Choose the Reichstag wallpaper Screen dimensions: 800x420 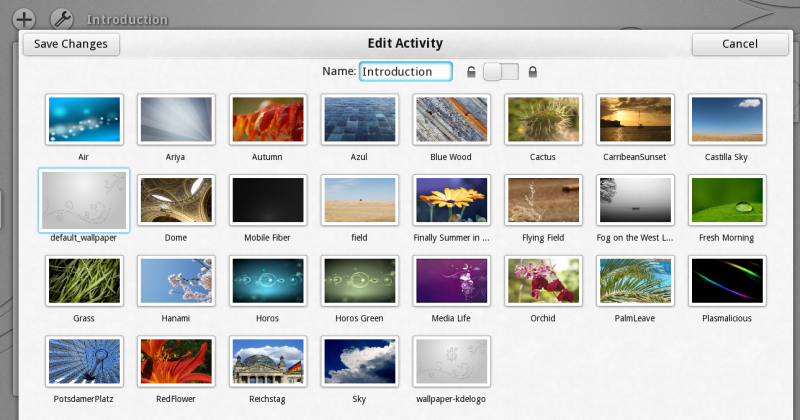(x=268, y=361)
